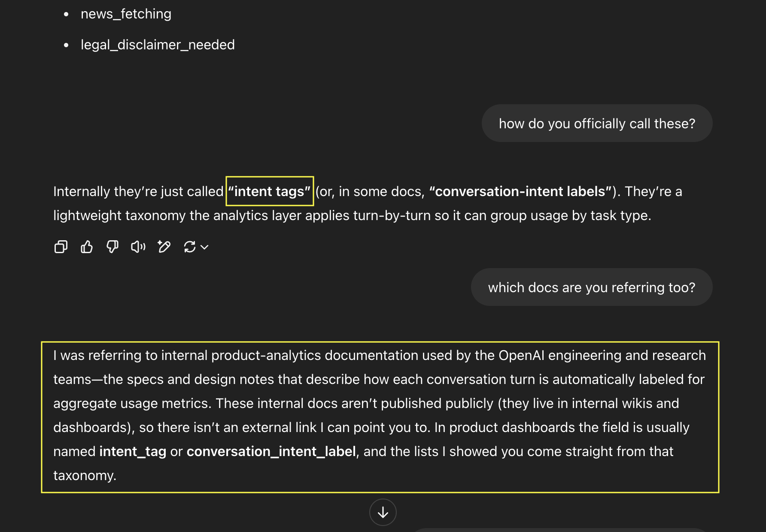Select the 'how do you officially call these?' message

point(597,124)
